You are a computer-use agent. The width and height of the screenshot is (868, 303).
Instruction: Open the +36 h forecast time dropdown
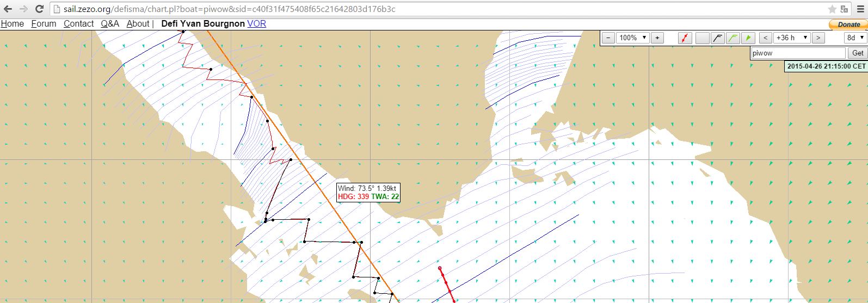tap(792, 38)
